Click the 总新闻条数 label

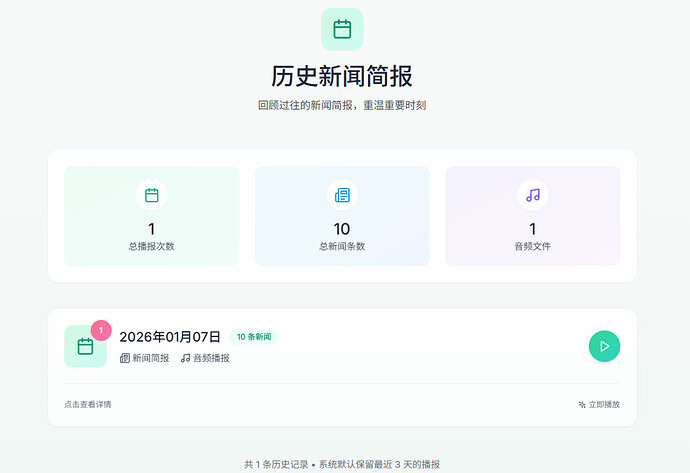(x=342, y=246)
